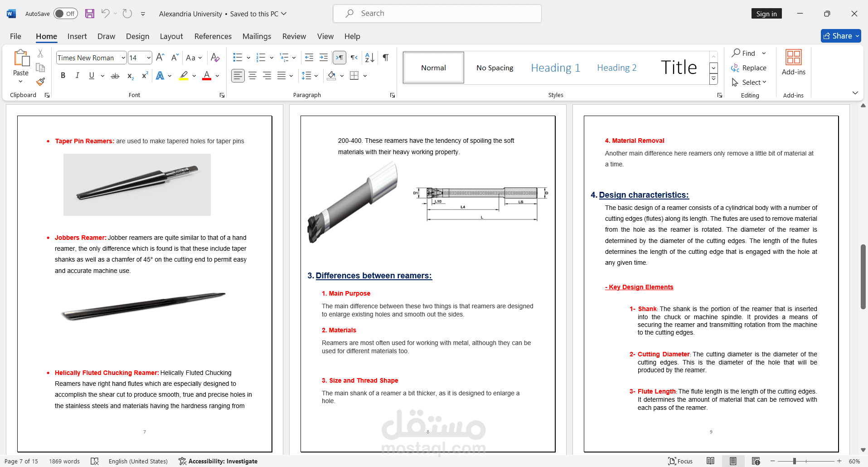
Task: Open the Change Case dropdown
Action: coord(194,58)
